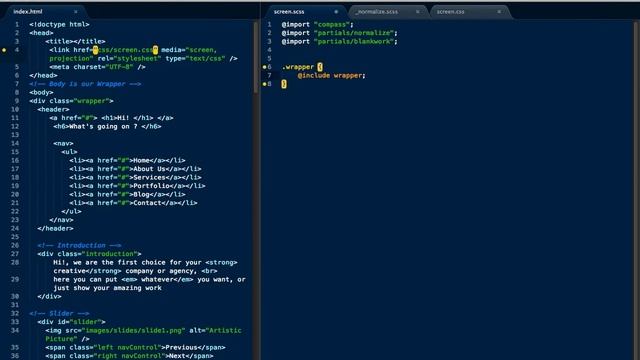
Task: Click the "What's going on ?" h6 line
Action: pyautogui.click(x=107, y=127)
